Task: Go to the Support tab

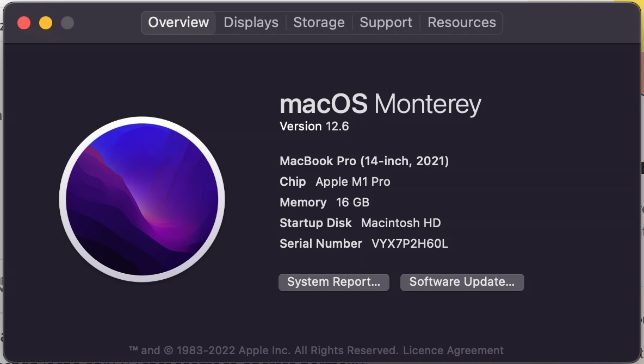Action: coord(386,23)
